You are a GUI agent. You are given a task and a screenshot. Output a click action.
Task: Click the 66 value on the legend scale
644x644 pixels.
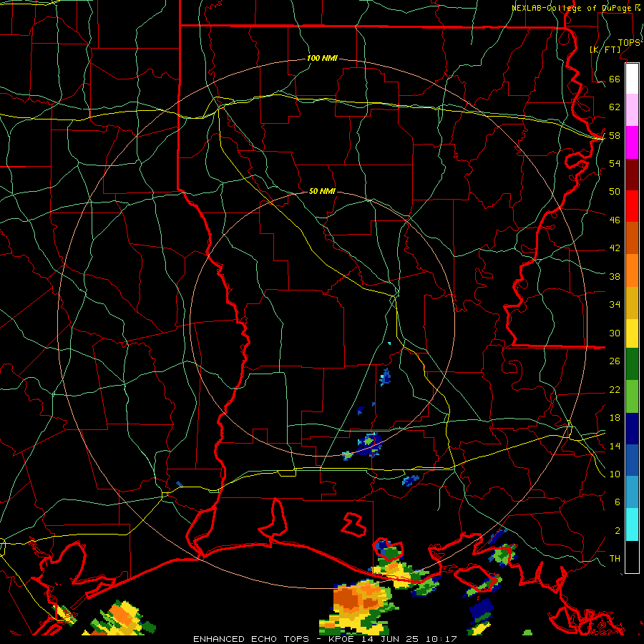tap(615, 79)
